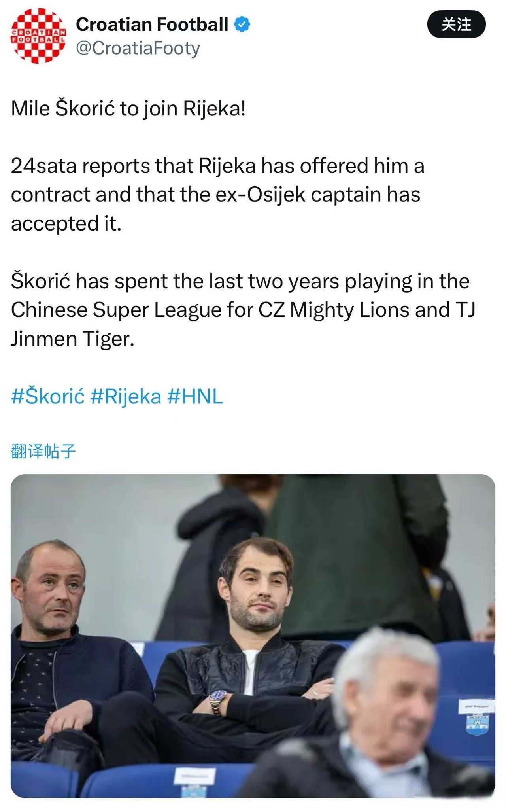Follow the #Rijeka hashtag link
The height and width of the screenshot is (812, 506).
(x=126, y=396)
